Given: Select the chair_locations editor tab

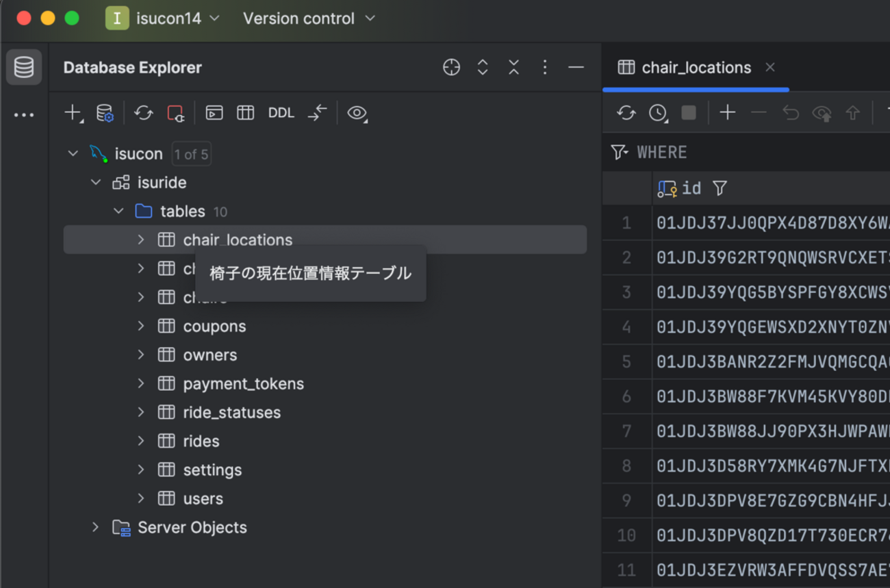Looking at the screenshot, I should pyautogui.click(x=696, y=67).
